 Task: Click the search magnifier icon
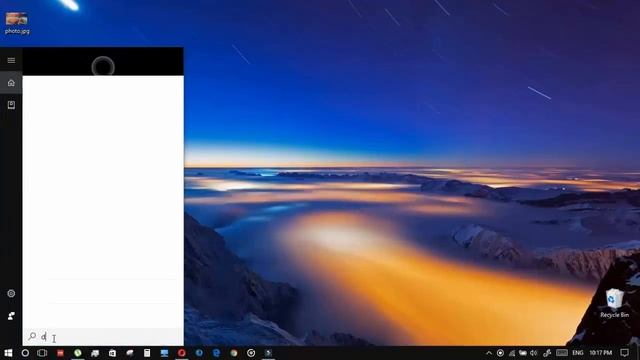tap(32, 336)
